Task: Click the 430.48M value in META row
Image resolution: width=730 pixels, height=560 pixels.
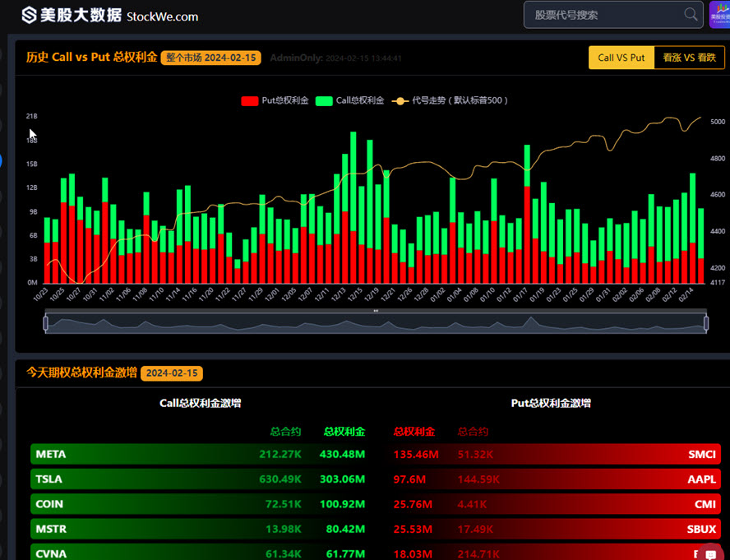Action: 342,454
